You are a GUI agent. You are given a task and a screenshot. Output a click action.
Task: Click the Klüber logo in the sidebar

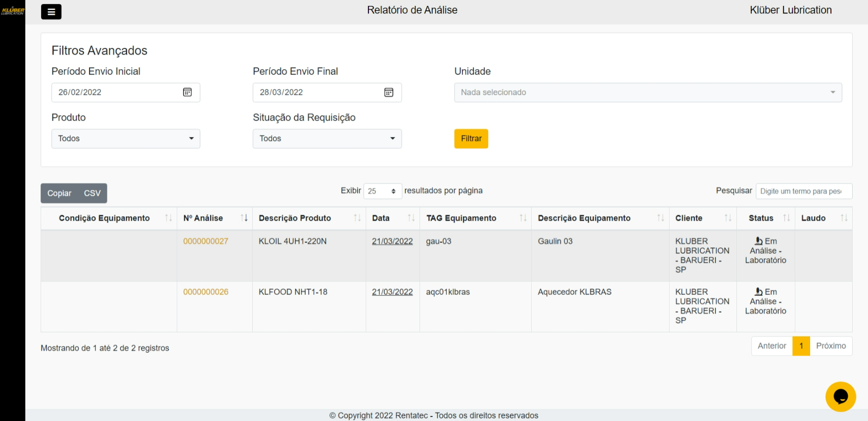[12, 10]
